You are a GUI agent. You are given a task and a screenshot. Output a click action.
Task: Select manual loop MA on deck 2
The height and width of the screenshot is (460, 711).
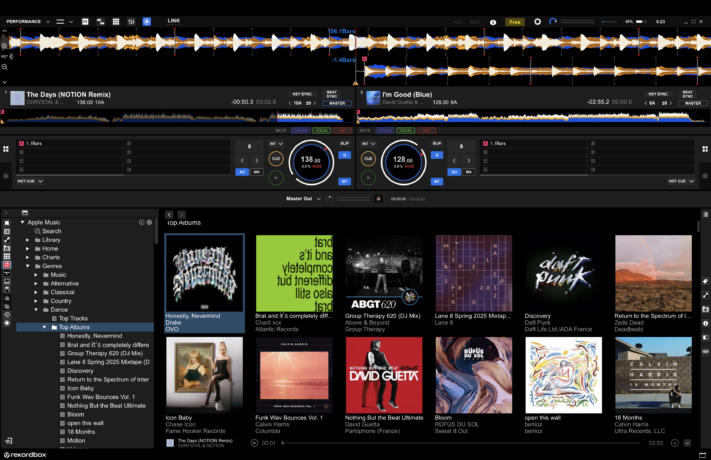[469, 172]
